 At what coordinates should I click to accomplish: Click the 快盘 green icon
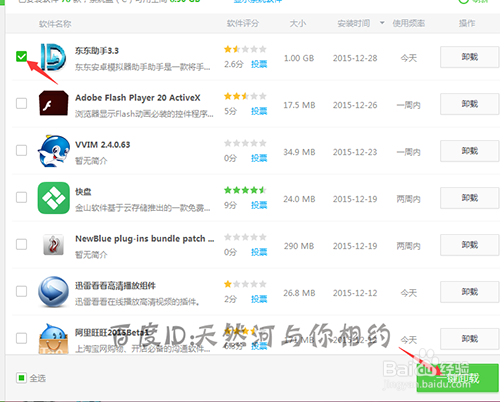(53, 198)
